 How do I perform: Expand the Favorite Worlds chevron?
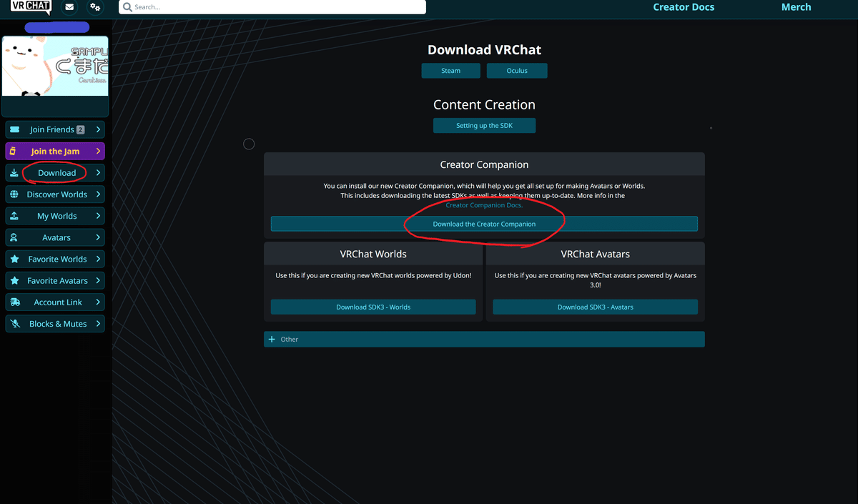tap(98, 259)
